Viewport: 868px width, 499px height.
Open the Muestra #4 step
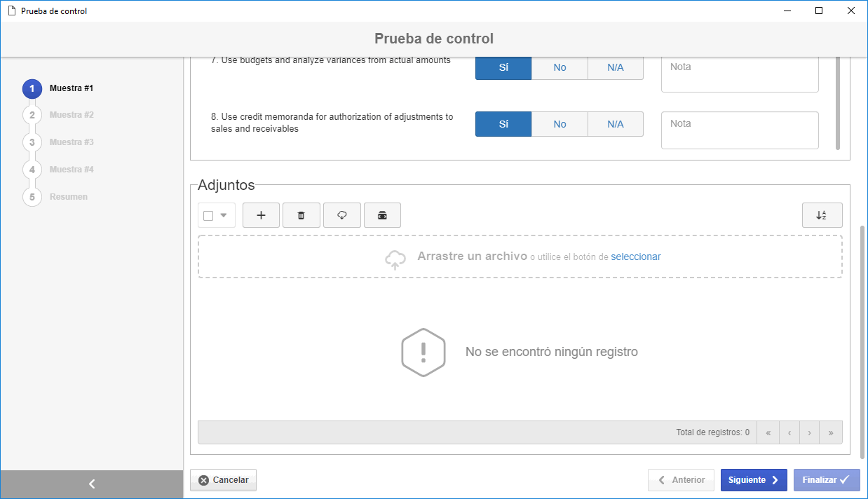[x=72, y=169]
